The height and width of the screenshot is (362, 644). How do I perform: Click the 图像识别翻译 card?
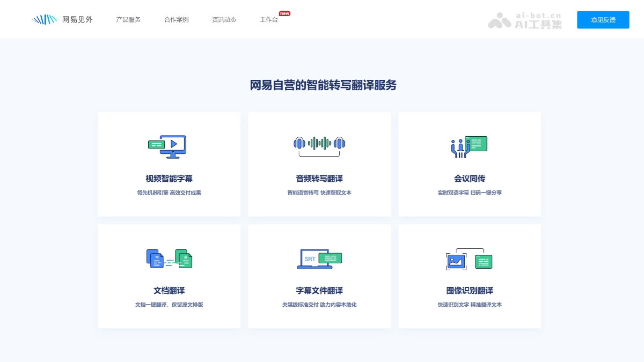pyautogui.click(x=470, y=277)
